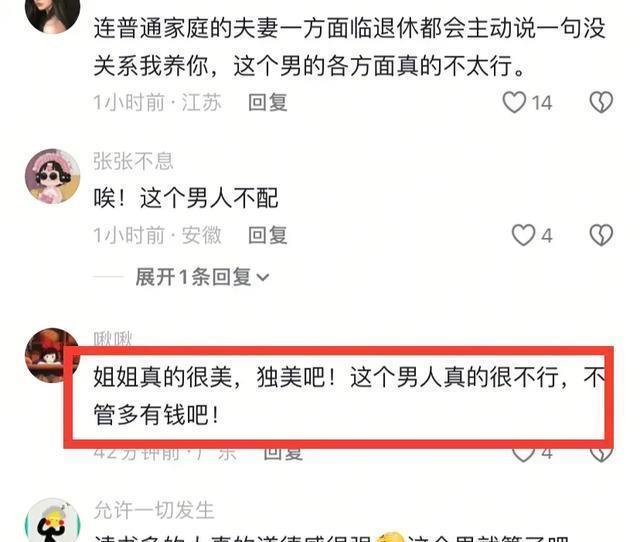
Task: Open username 允许一切发生
Action: point(154,510)
